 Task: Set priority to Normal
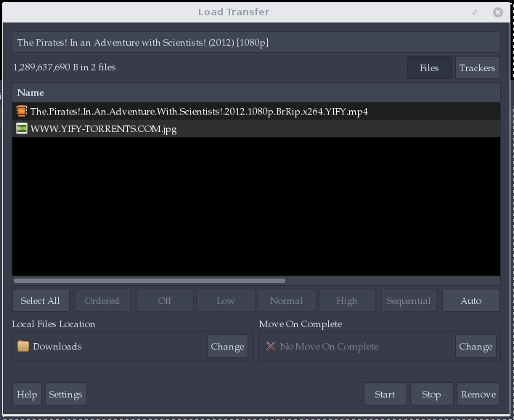pos(287,300)
